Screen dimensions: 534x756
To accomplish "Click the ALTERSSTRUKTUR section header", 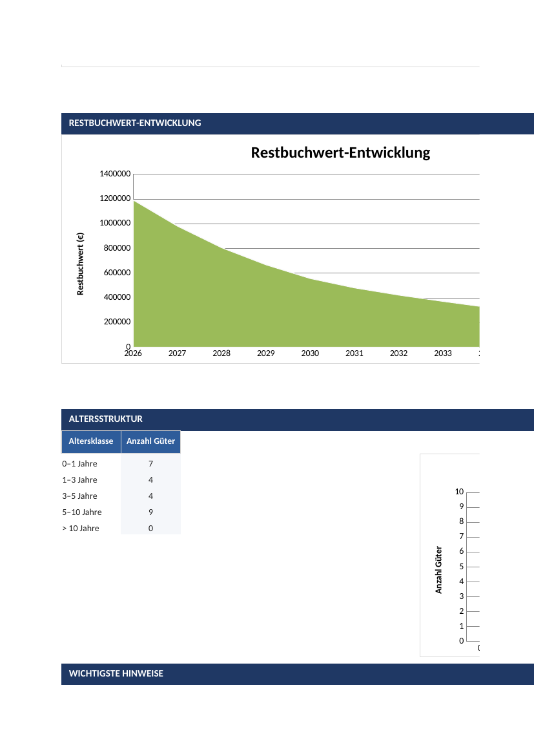I will pyautogui.click(x=298, y=419).
